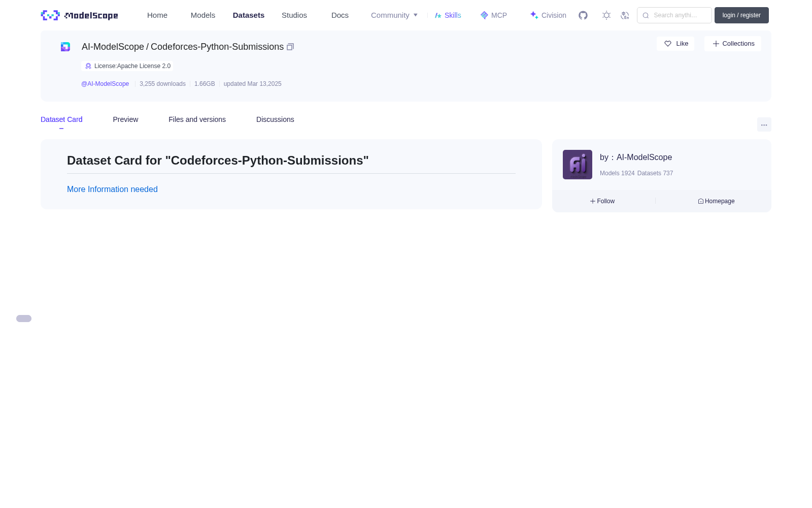Viewport: 812px width, 508px height.
Task: Click the dataset cube icon
Action: pyautogui.click(x=65, y=47)
